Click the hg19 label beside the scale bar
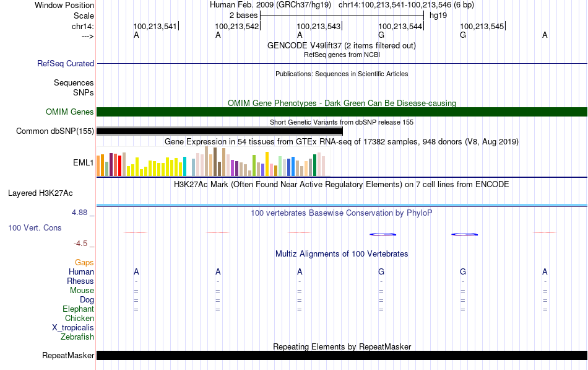 [438, 15]
